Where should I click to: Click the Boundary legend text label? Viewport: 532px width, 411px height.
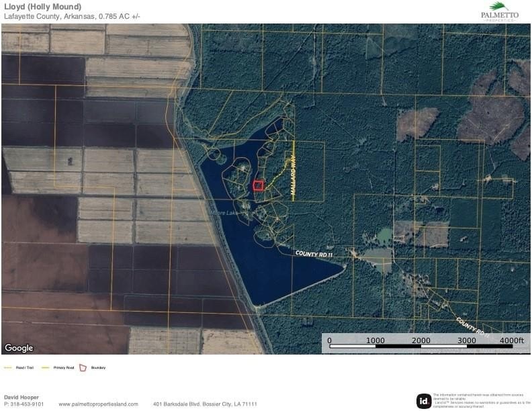[98, 368]
